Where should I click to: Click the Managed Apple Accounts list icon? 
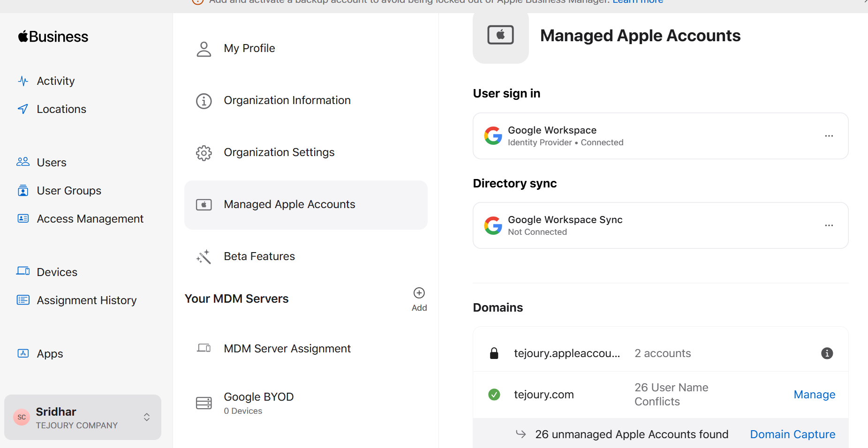click(204, 205)
